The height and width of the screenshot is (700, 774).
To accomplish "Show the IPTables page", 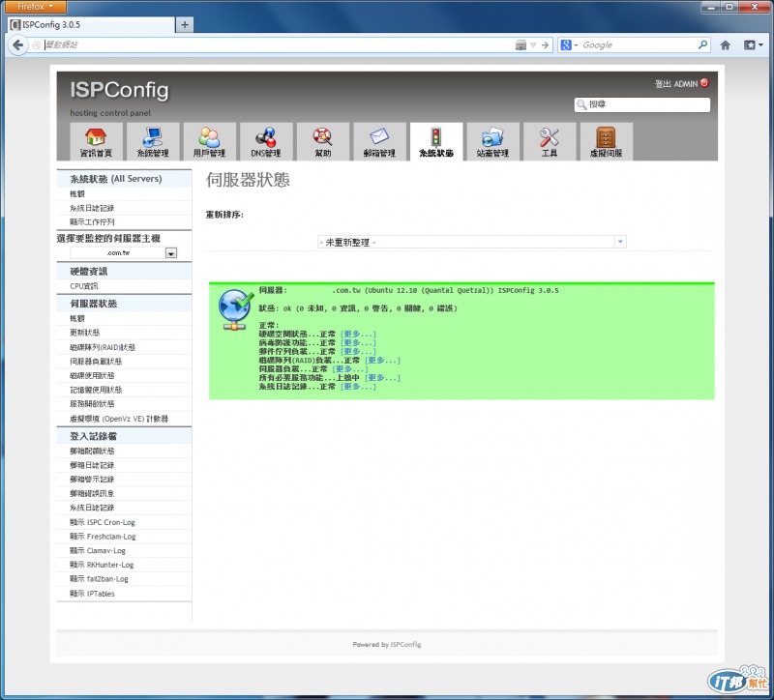I will click(92, 594).
